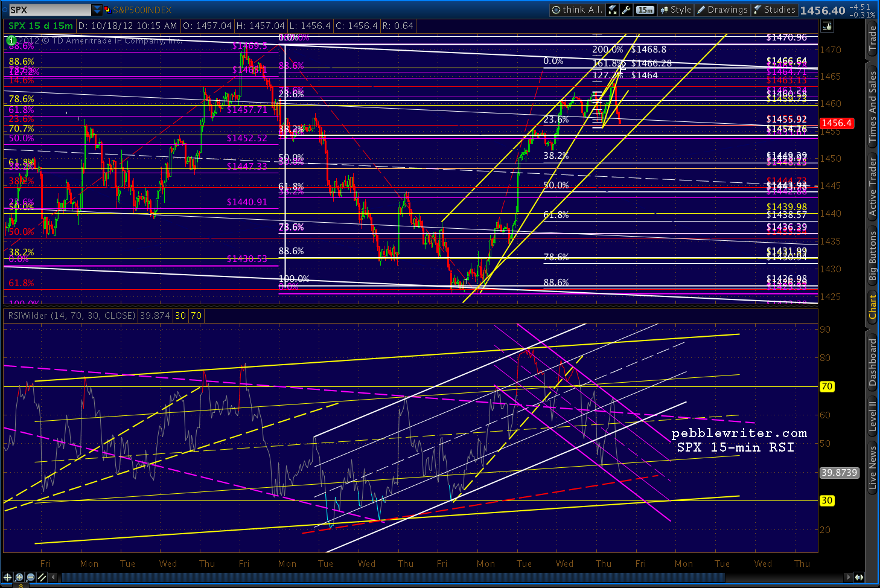
Task: Click the RSI overbought 70 level tag in header
Action: [x=196, y=316]
